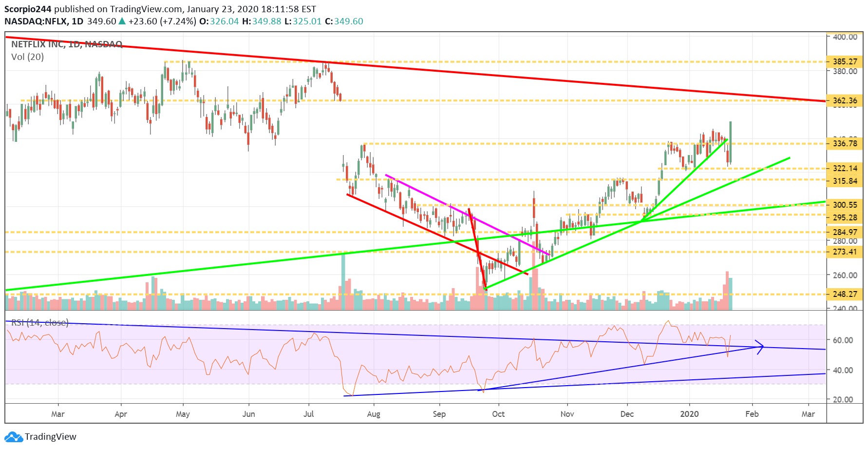Click the blue arrowhead in the RSI panel

click(760, 347)
